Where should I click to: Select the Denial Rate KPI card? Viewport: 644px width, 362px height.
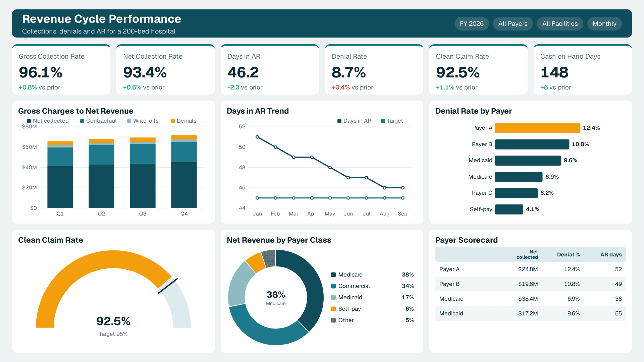(374, 69)
